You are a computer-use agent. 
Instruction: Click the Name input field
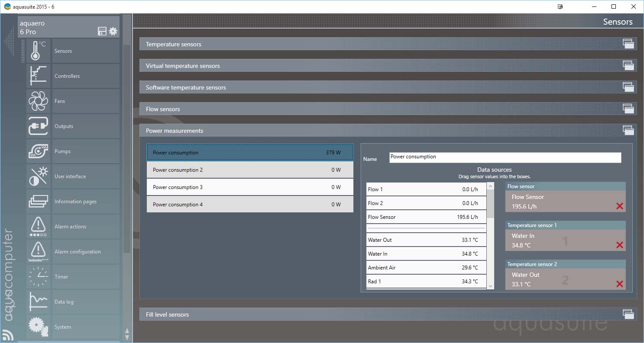(x=505, y=157)
